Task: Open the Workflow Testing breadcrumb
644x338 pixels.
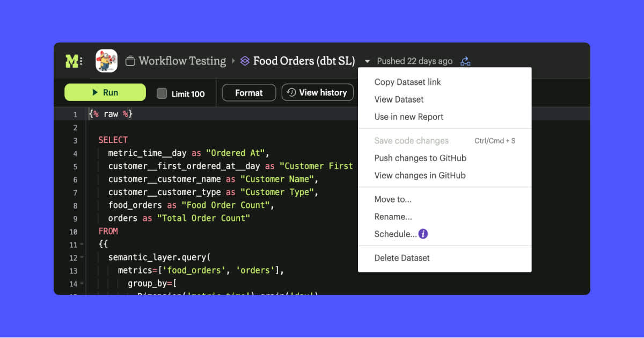Action: coord(182,61)
